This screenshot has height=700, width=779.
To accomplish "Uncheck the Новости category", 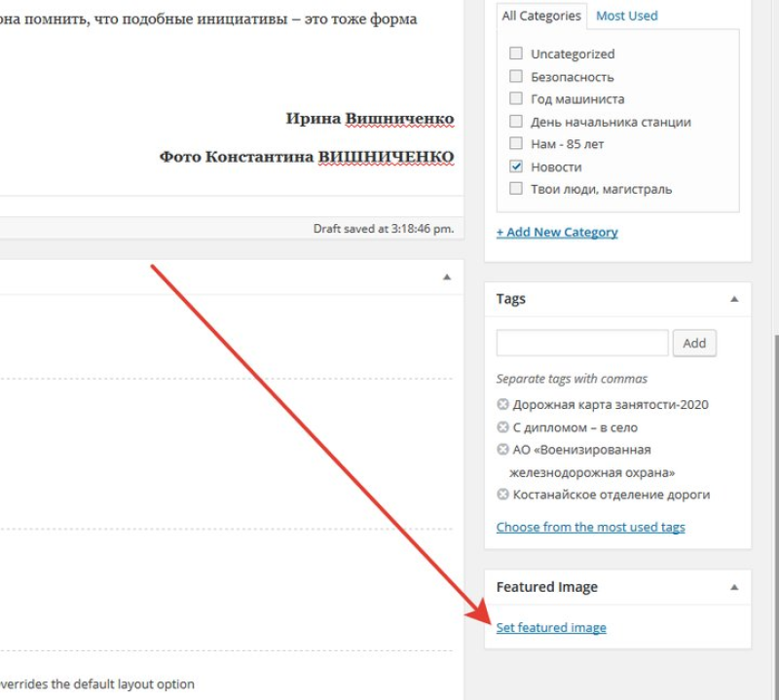I will (x=516, y=166).
